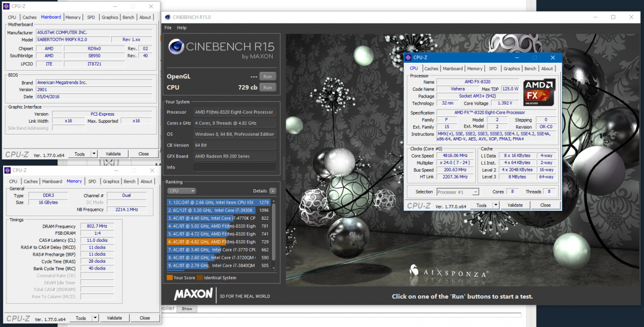Select the 5.02 GHz AMD FX-8320 ranking row
Image resolution: width=644 pixels, height=327 pixels.
click(218, 226)
